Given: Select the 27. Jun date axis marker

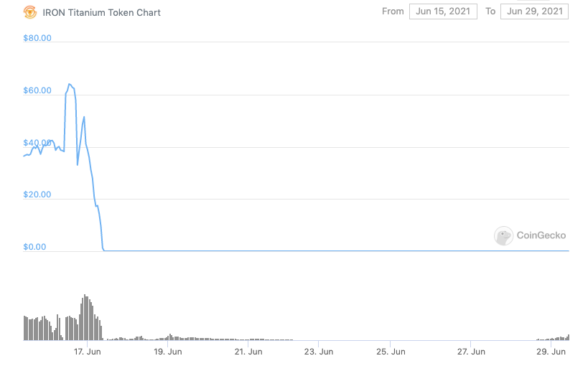Looking at the screenshot, I should click(x=472, y=352).
